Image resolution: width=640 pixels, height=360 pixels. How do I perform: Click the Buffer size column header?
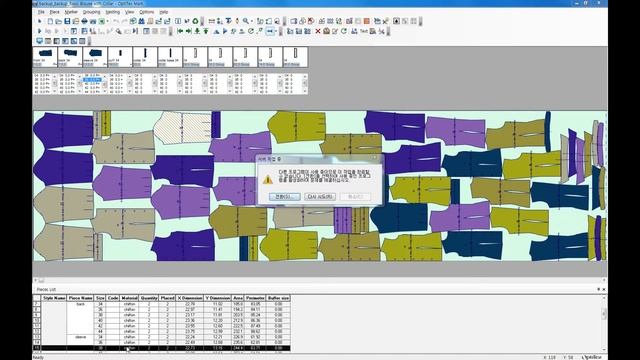pyautogui.click(x=278, y=298)
